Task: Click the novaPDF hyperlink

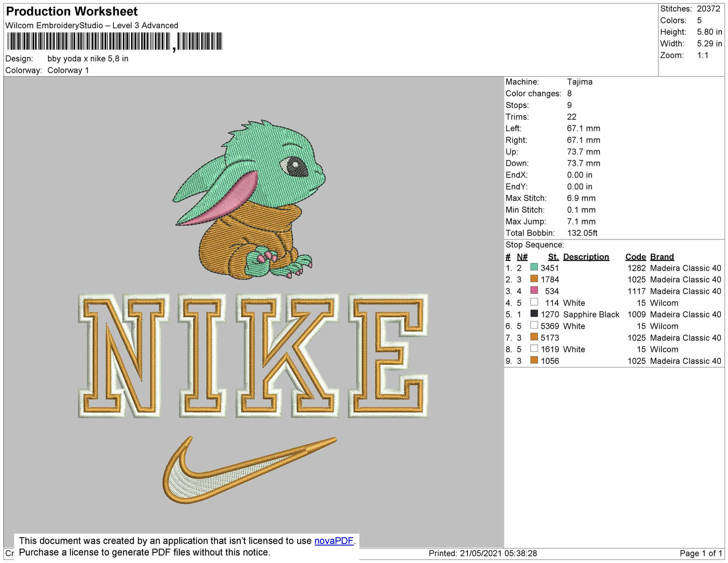Action: click(x=334, y=541)
